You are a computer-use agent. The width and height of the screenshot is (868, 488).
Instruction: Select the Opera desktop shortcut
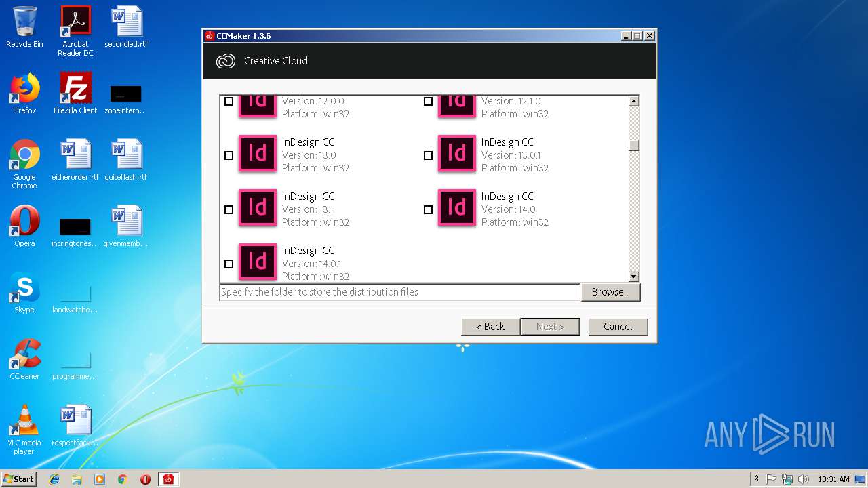point(24,226)
